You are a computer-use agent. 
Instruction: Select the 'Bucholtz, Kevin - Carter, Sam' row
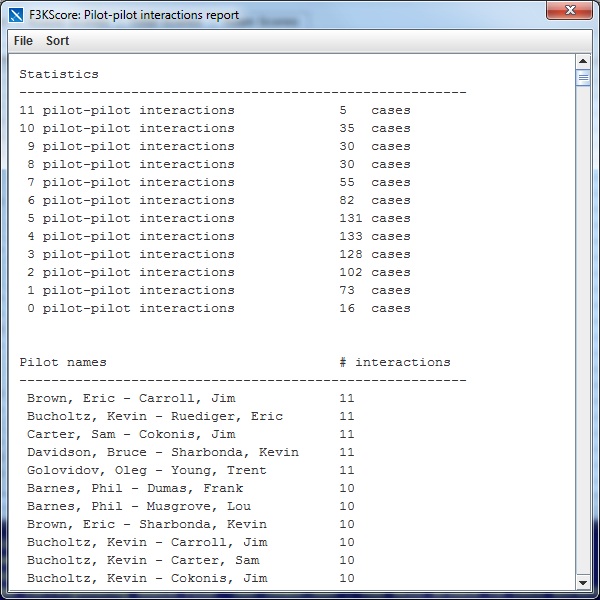(143, 560)
